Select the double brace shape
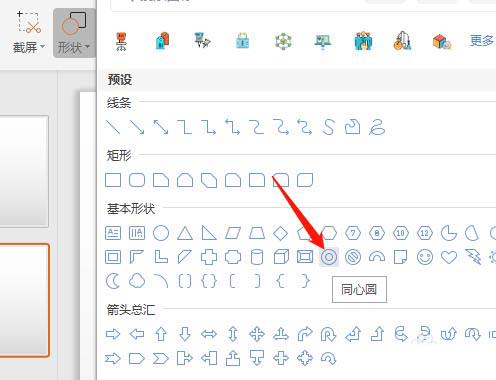This screenshot has width=496, height=380. (x=209, y=281)
